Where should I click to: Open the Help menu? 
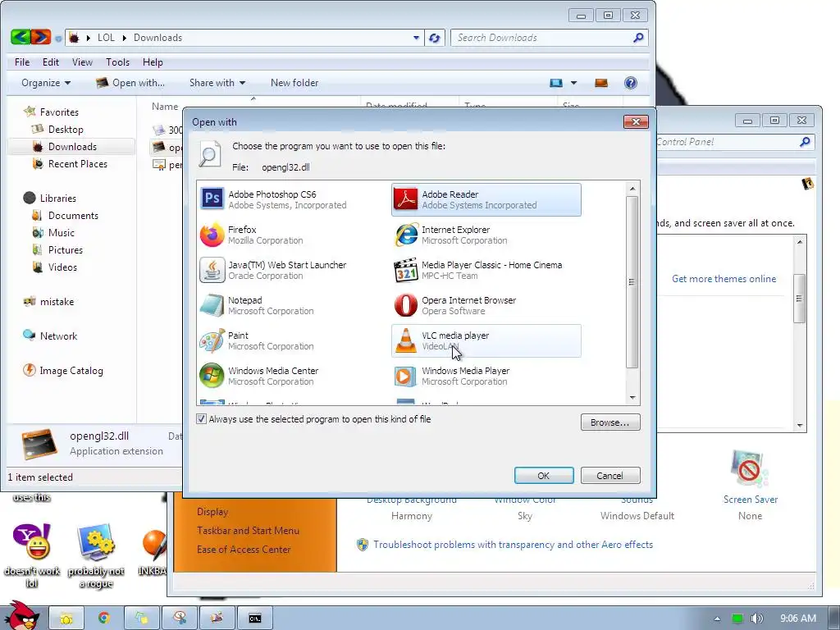[153, 62]
